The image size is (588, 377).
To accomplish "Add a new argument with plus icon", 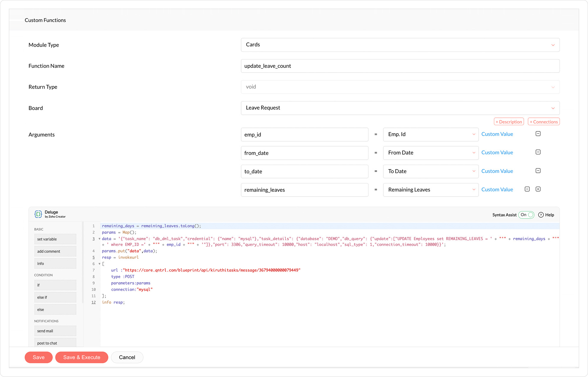I will 538,189.
